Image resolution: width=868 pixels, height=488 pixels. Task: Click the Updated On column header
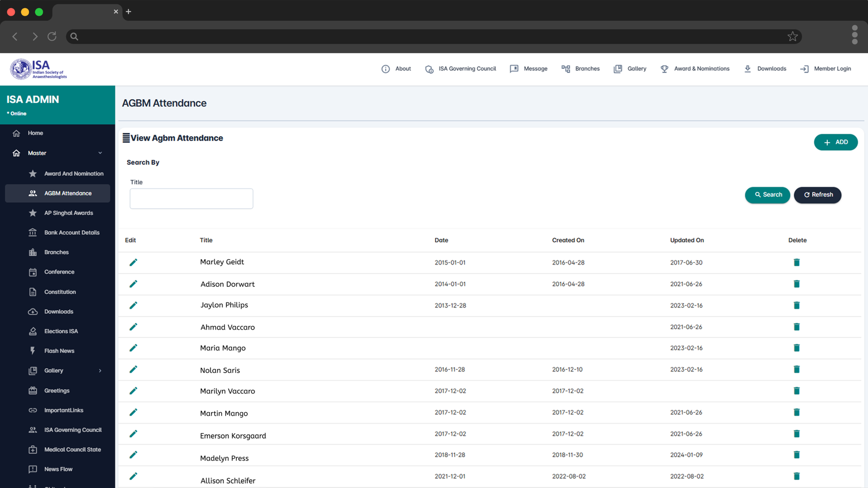click(687, 240)
